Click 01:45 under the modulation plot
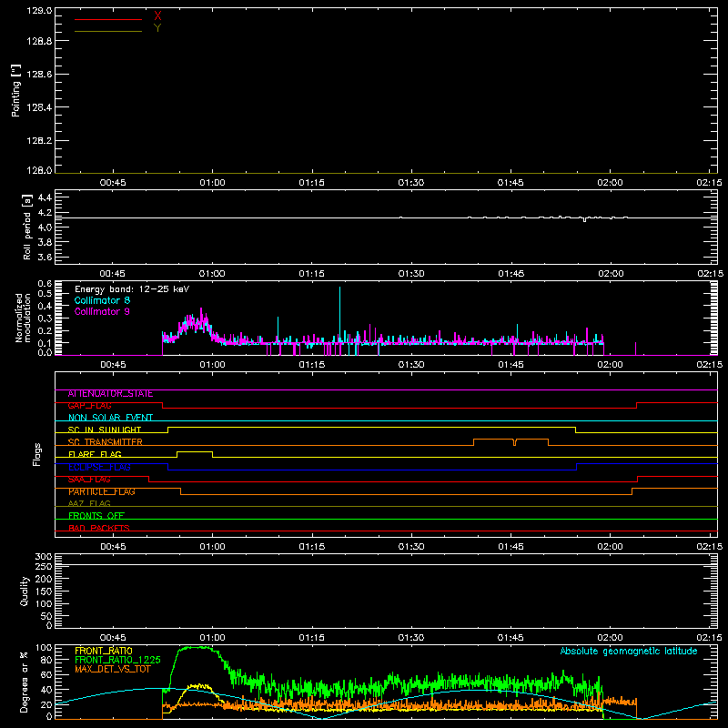Image resolution: width=728 pixels, height=728 pixels. [511, 365]
